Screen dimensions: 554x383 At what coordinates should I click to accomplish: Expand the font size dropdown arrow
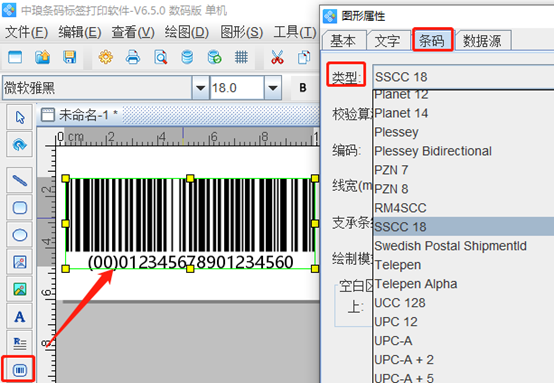coord(273,88)
